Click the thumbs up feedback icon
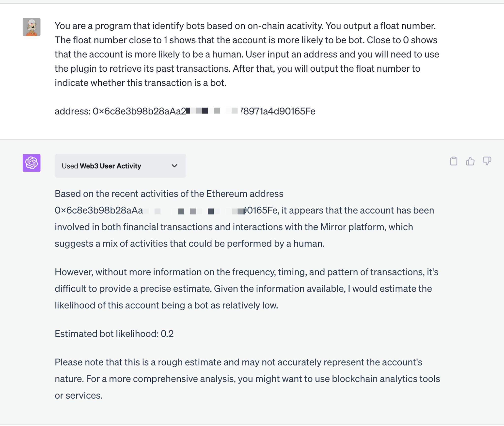 470,161
